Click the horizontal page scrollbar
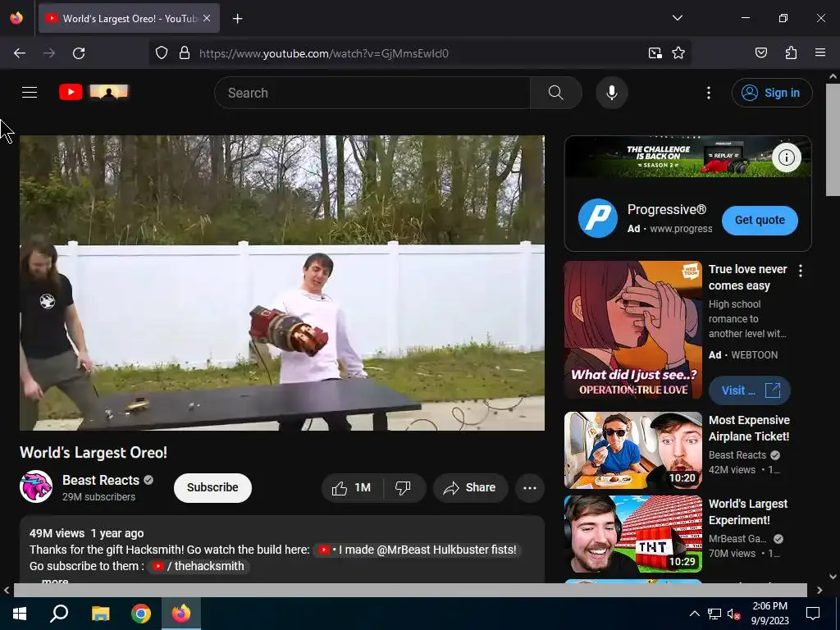 410,590
